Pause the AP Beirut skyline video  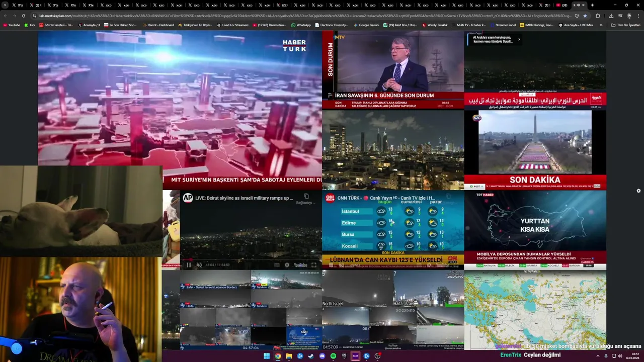point(189,265)
